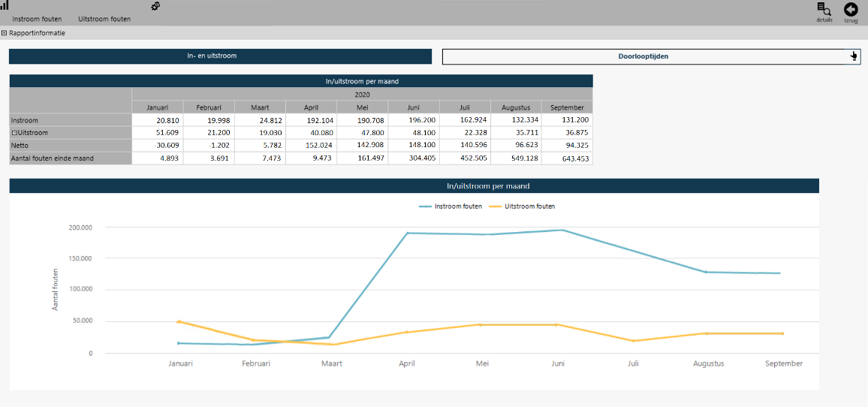868x407 pixels.
Task: Open the details view icon
Action: (x=824, y=9)
